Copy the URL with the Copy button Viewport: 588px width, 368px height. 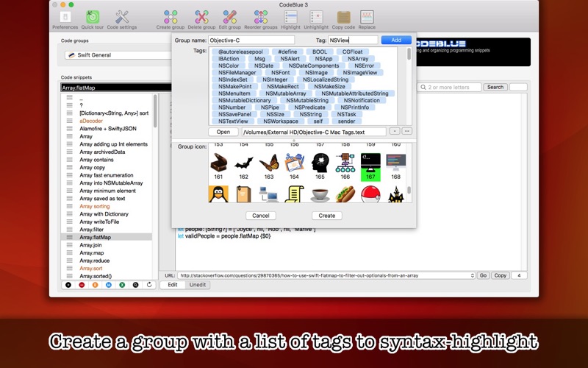(x=501, y=275)
